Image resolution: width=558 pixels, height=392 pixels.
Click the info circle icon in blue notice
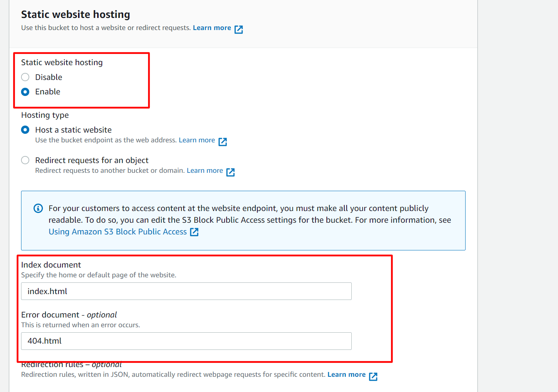coord(38,208)
